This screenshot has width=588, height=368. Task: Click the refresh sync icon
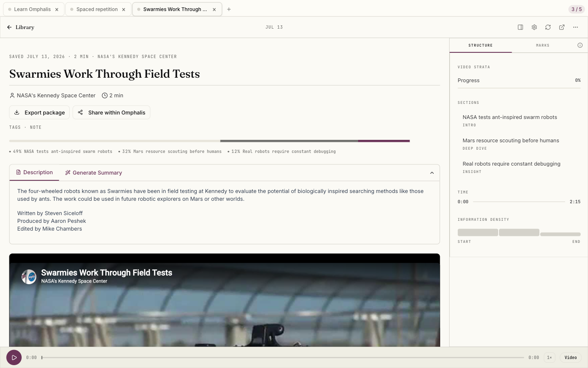tap(548, 27)
